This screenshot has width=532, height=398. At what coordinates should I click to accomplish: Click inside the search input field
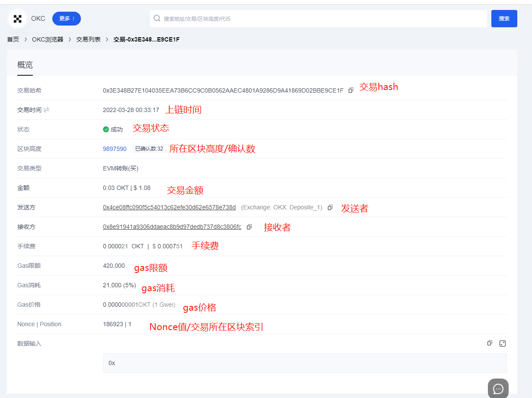coord(303,19)
